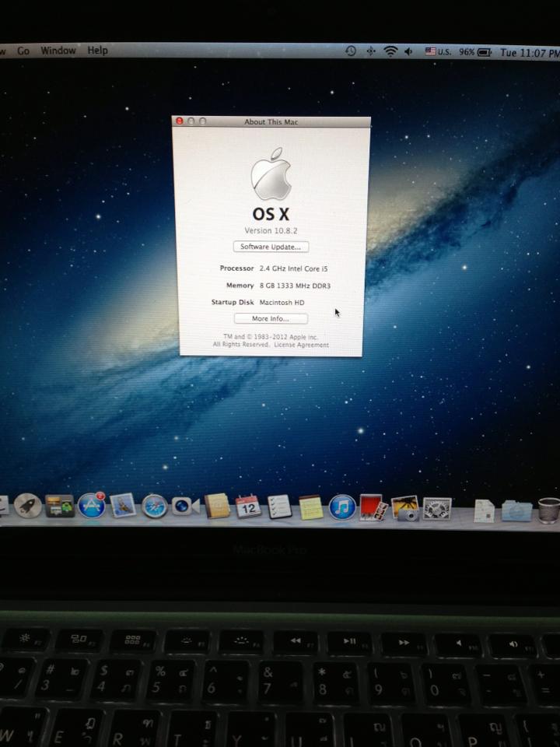Open the Go menu
Screen dimensions: 560x747
click(x=23, y=51)
